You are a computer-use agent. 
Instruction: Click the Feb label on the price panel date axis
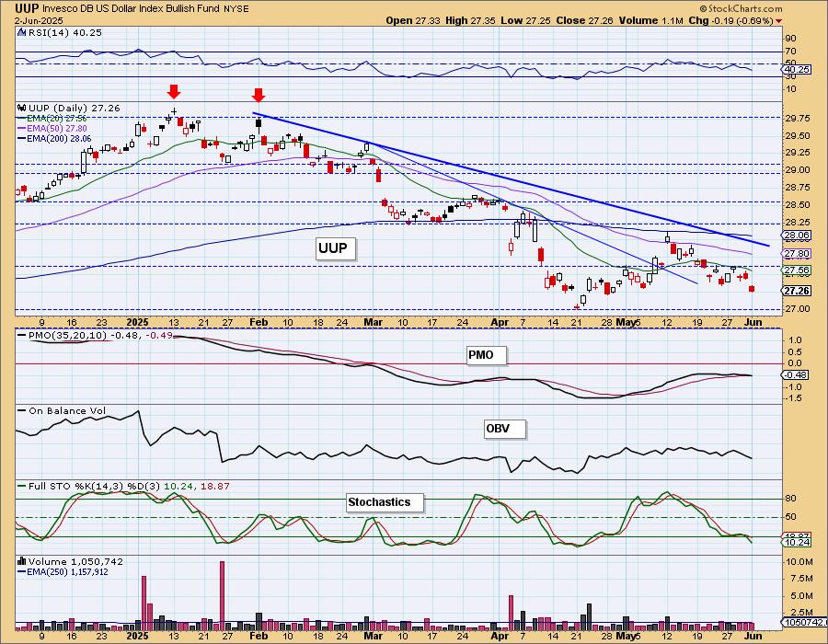point(259,322)
